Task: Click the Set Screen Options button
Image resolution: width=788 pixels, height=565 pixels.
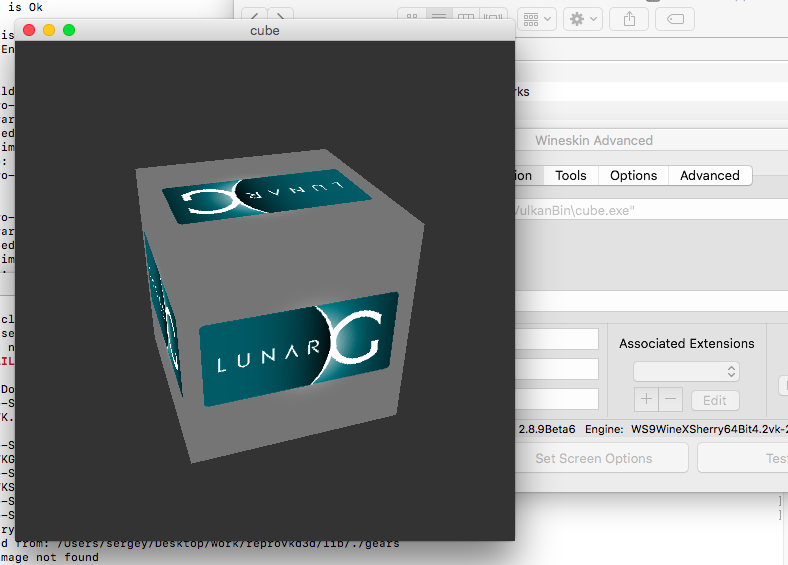Action: coord(601,458)
